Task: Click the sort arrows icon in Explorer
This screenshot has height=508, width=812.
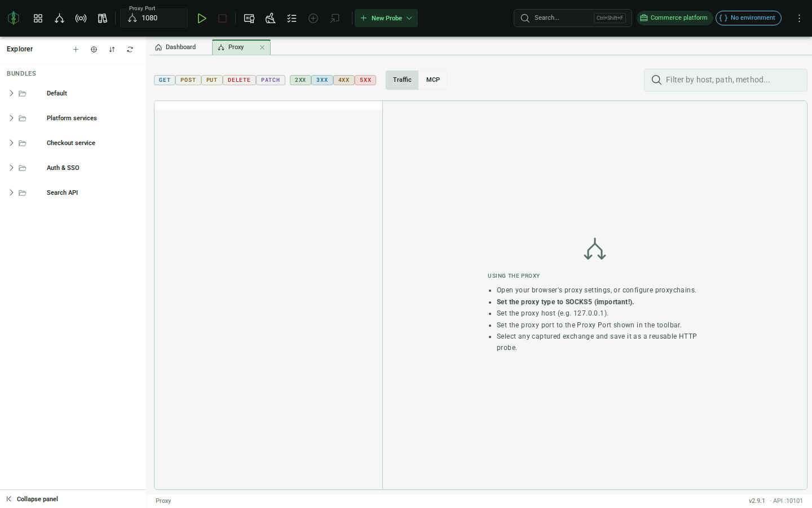Action: [x=112, y=49]
